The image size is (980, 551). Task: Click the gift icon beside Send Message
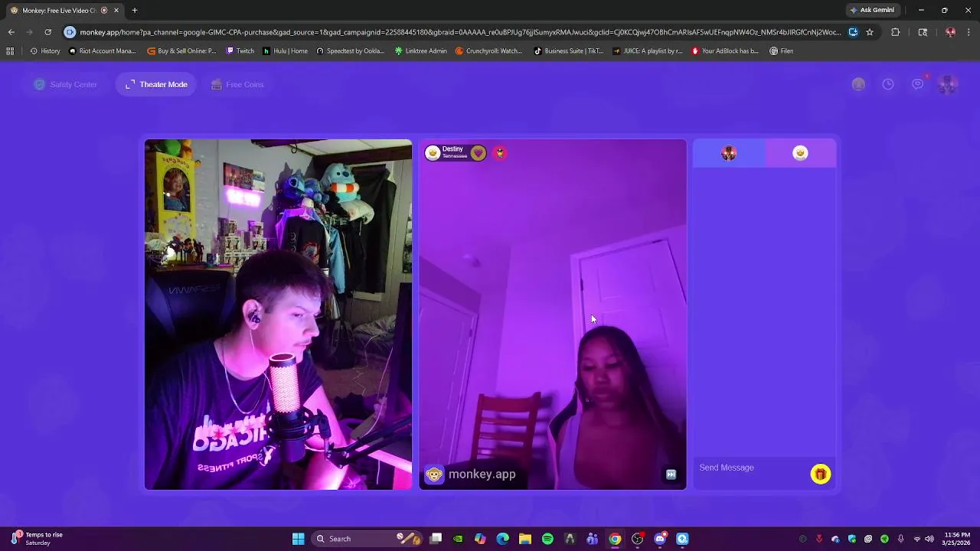[x=820, y=474]
